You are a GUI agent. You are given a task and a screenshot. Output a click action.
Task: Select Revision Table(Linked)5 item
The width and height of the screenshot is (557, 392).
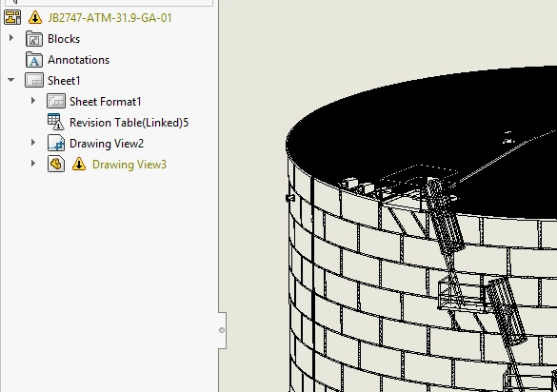click(129, 123)
